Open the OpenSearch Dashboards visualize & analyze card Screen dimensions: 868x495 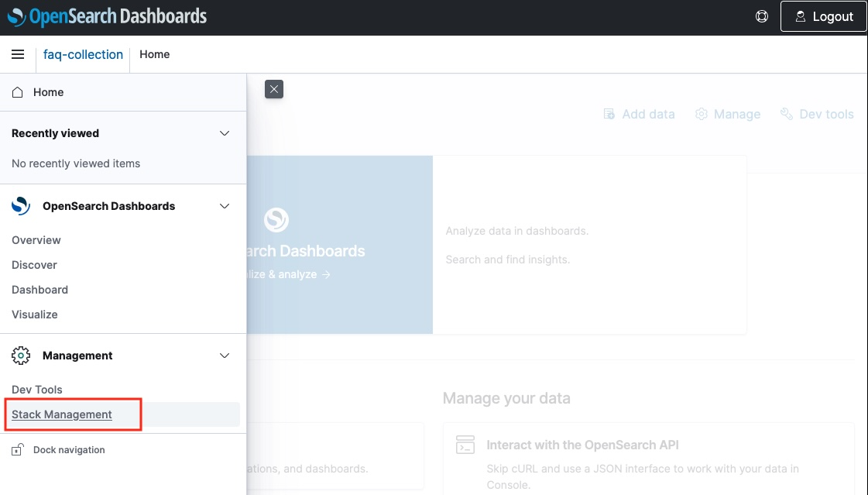[339, 245]
